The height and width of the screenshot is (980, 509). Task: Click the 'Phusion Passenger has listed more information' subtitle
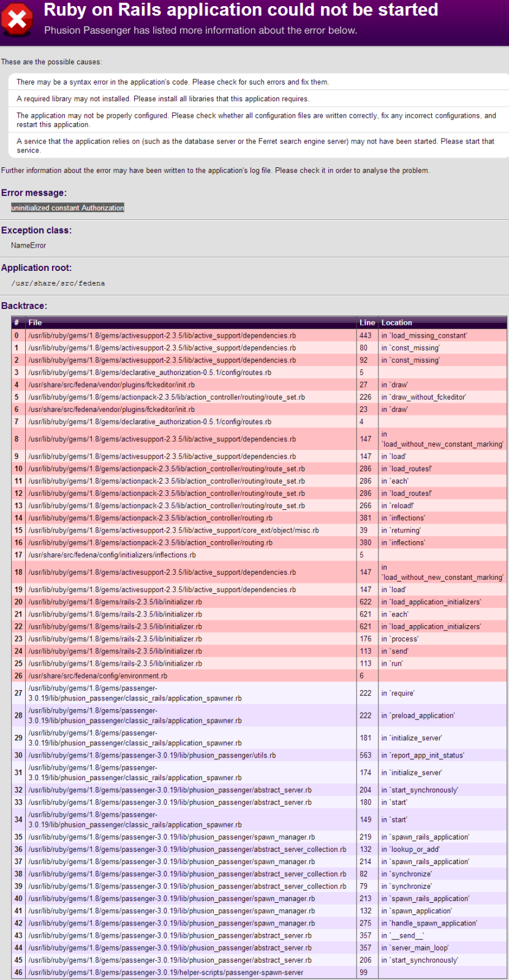pos(200,30)
